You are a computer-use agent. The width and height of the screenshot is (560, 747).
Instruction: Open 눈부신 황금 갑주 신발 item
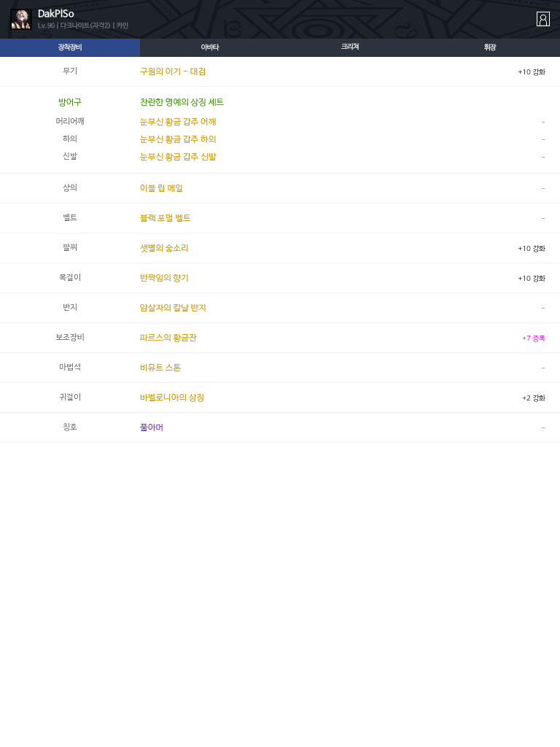pyautogui.click(x=178, y=157)
